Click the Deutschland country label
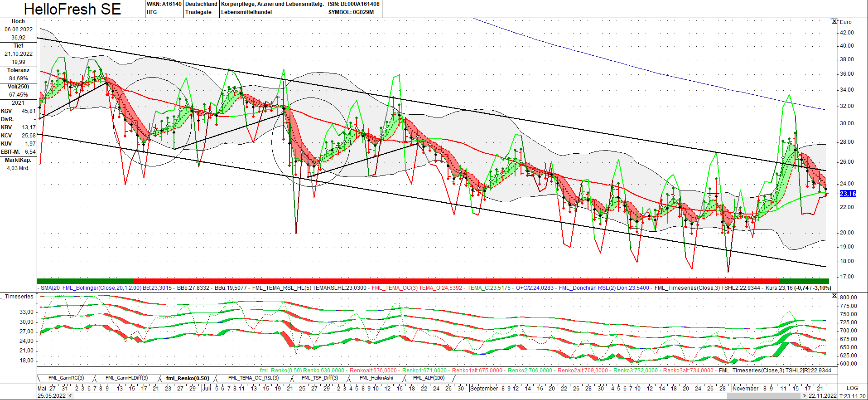868x400 pixels. [x=201, y=4]
